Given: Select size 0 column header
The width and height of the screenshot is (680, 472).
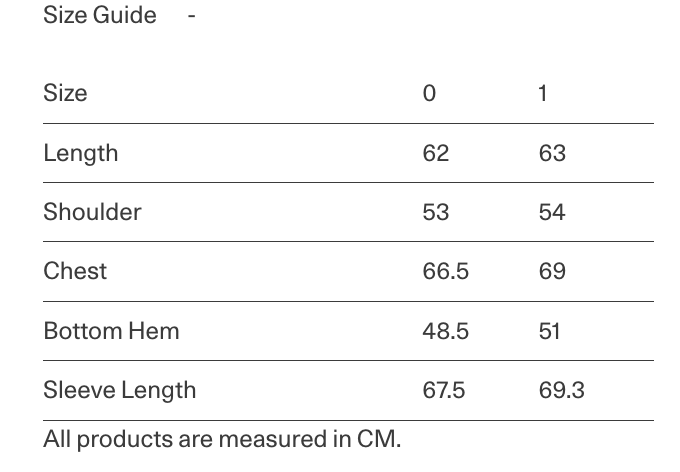Looking at the screenshot, I should pos(429,93).
